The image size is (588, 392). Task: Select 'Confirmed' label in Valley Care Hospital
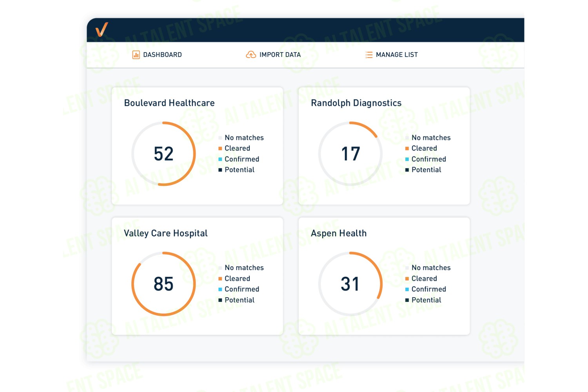(x=242, y=289)
